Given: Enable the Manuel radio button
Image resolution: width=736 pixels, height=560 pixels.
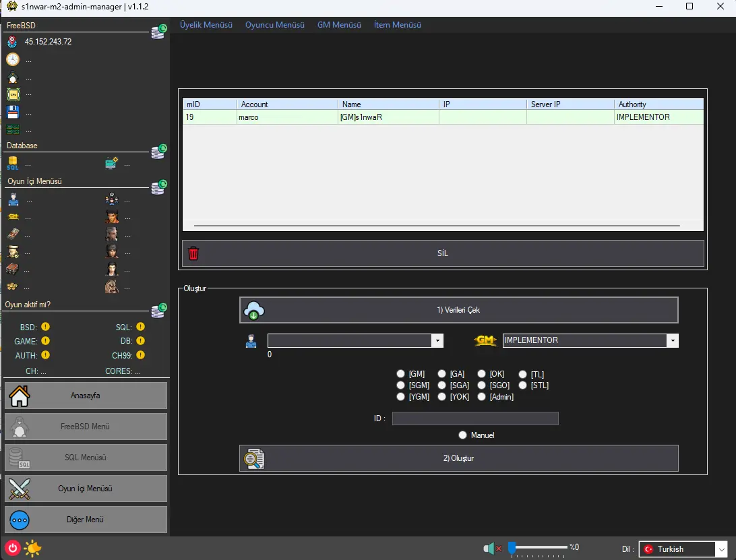Looking at the screenshot, I should (x=463, y=435).
